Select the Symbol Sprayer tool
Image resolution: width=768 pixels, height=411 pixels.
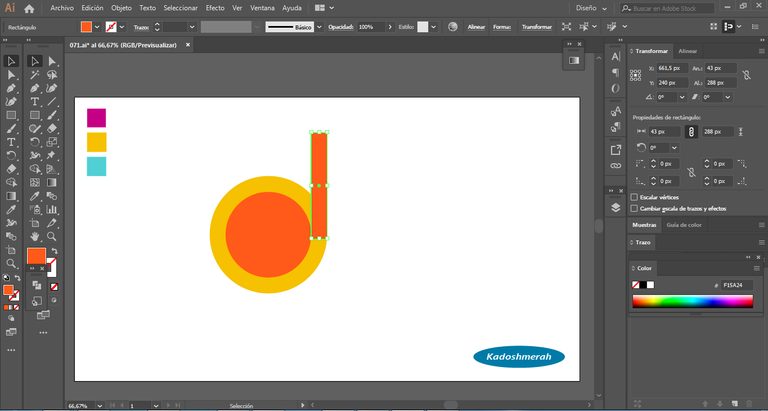pyautogui.click(x=34, y=209)
